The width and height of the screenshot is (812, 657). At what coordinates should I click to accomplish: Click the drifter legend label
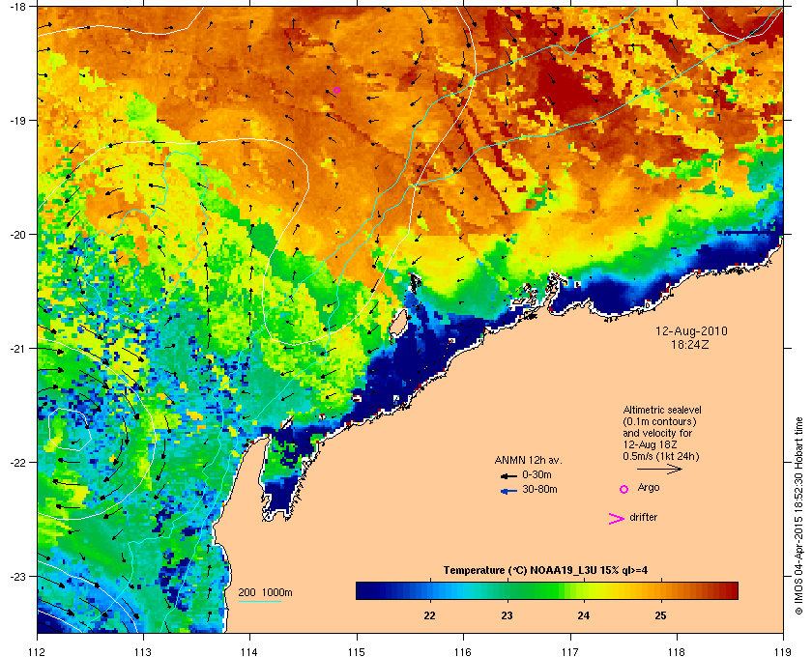pyautogui.click(x=643, y=517)
